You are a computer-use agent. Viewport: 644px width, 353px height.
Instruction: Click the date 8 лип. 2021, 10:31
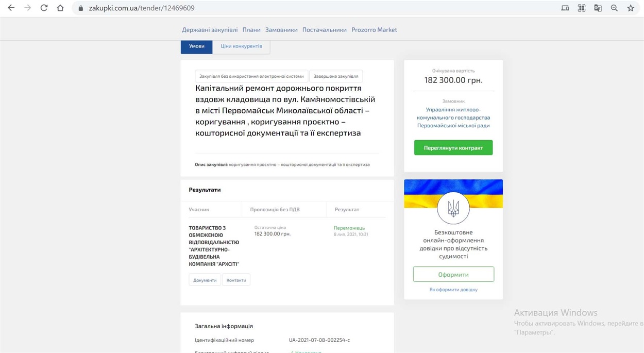(351, 234)
